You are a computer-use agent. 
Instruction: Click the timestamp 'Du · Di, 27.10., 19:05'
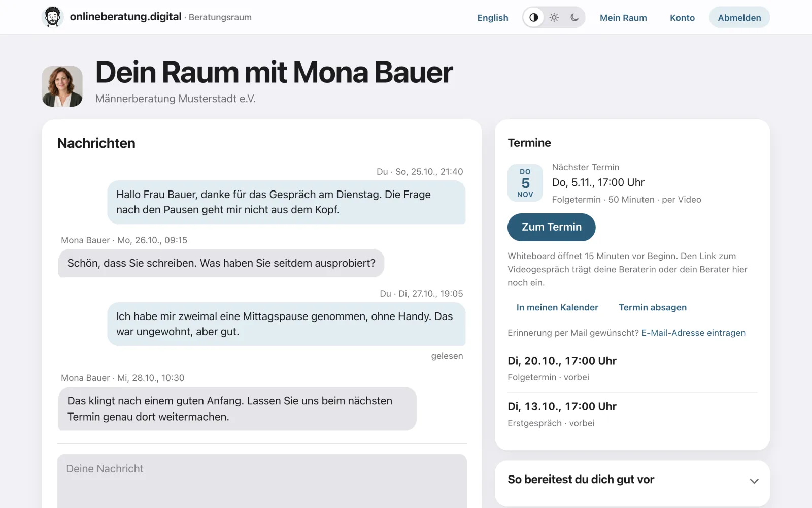(x=421, y=294)
